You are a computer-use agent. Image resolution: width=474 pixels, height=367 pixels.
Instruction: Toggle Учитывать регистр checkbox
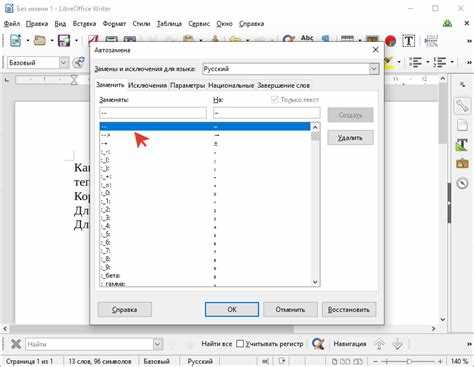pyautogui.click(x=240, y=344)
